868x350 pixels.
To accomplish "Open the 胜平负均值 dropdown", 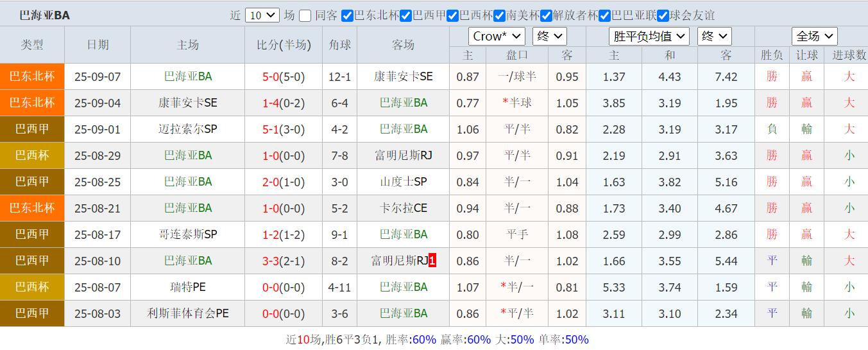I will (x=648, y=37).
